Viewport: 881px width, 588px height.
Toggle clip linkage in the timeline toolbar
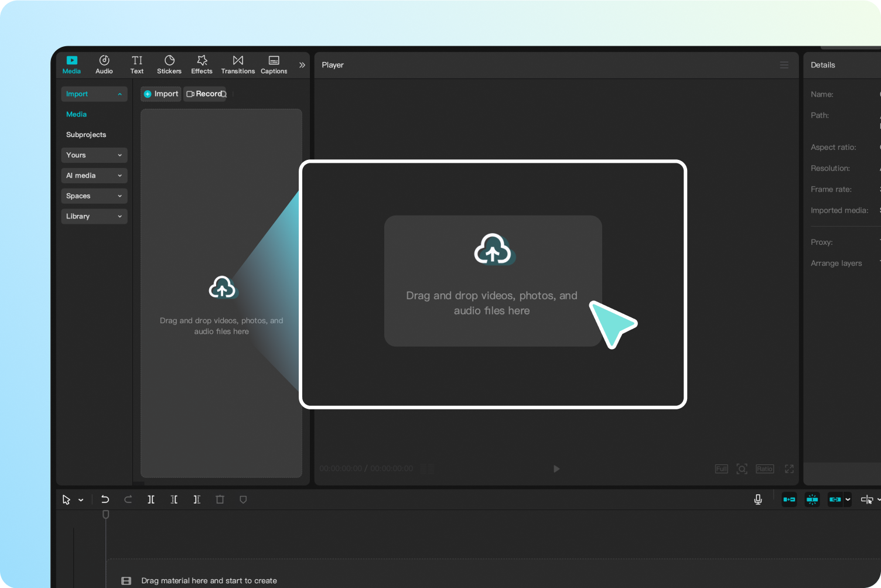pyautogui.click(x=835, y=500)
